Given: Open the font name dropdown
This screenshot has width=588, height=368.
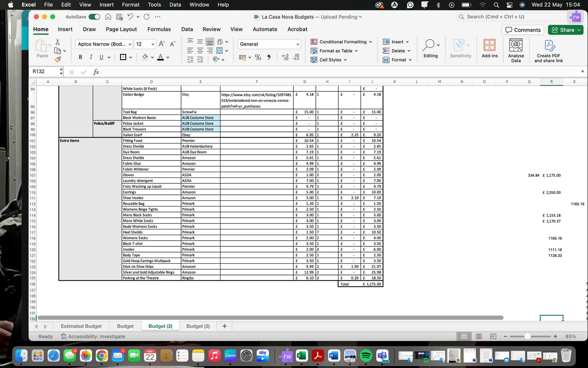Looking at the screenshot, I should pos(130,44).
